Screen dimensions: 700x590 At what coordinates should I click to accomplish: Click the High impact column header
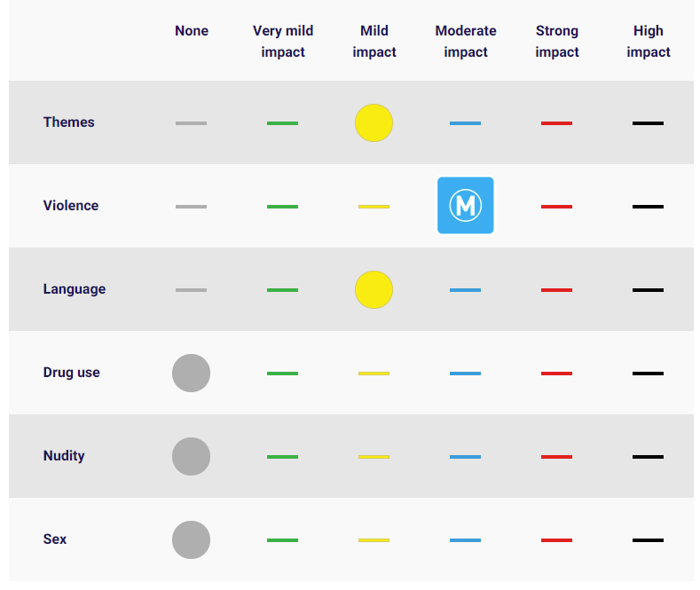click(x=649, y=41)
